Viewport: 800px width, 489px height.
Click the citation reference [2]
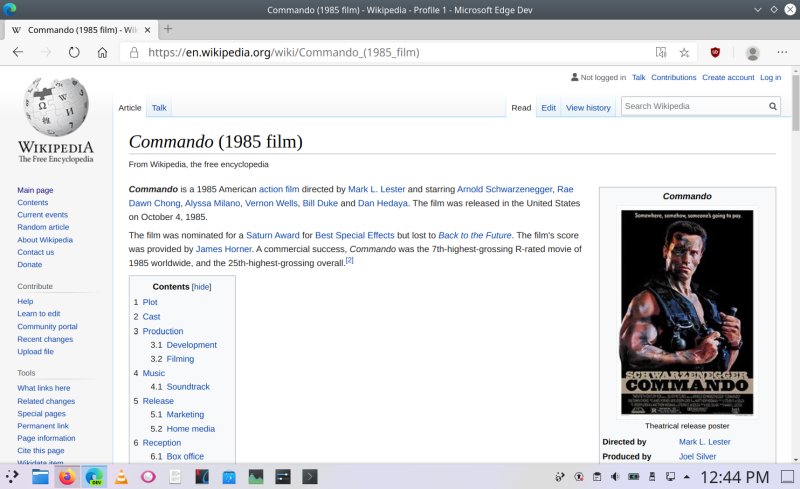(x=349, y=260)
